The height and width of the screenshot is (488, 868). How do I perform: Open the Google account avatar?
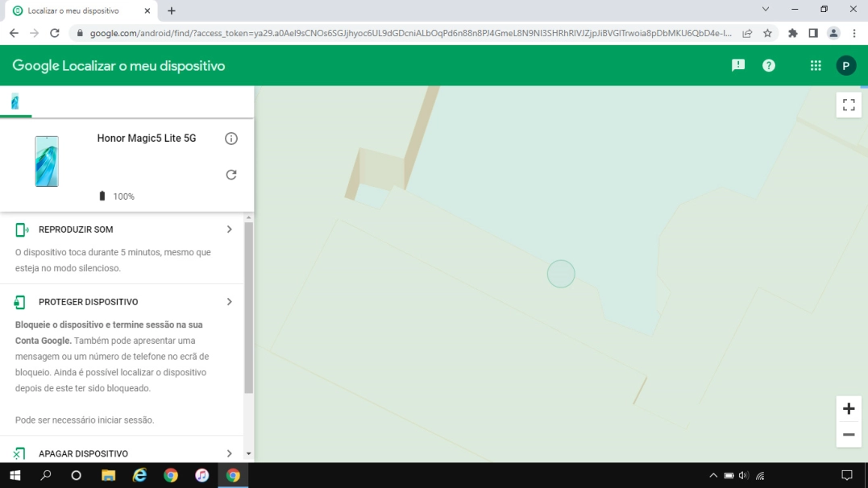click(x=845, y=66)
